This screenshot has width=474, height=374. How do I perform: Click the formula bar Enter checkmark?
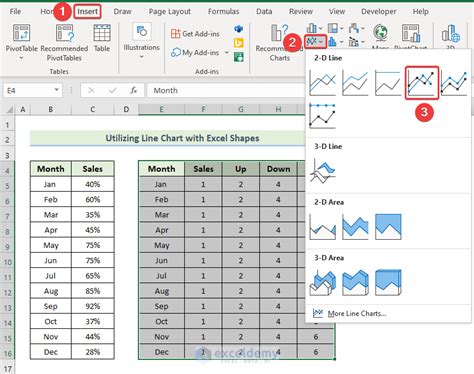(x=113, y=90)
